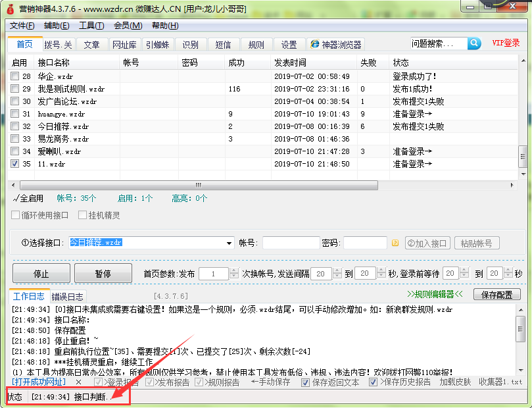This screenshot has height=408, width=532.
Task: Click the up arrow on 发送间隔 spinner
Action: [338, 270]
